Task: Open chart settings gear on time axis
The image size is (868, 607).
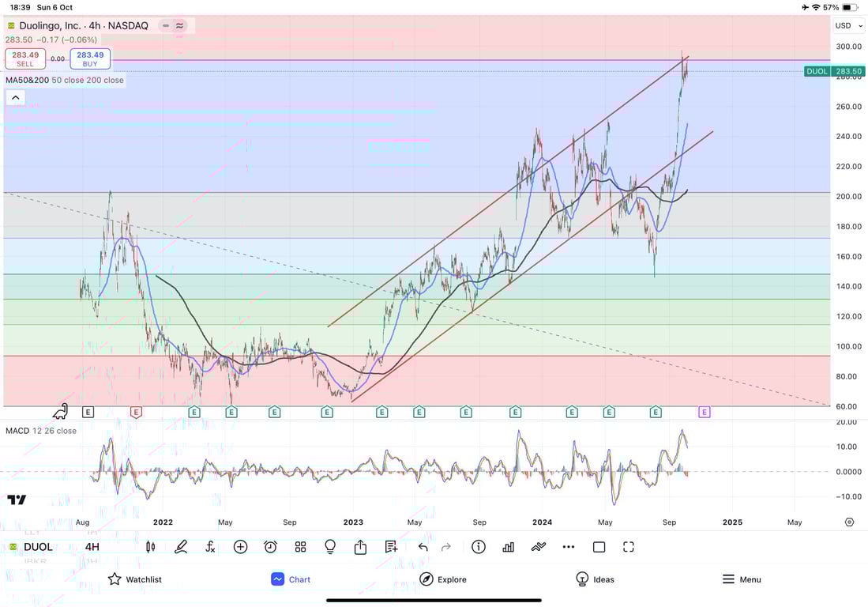Action: [849, 522]
